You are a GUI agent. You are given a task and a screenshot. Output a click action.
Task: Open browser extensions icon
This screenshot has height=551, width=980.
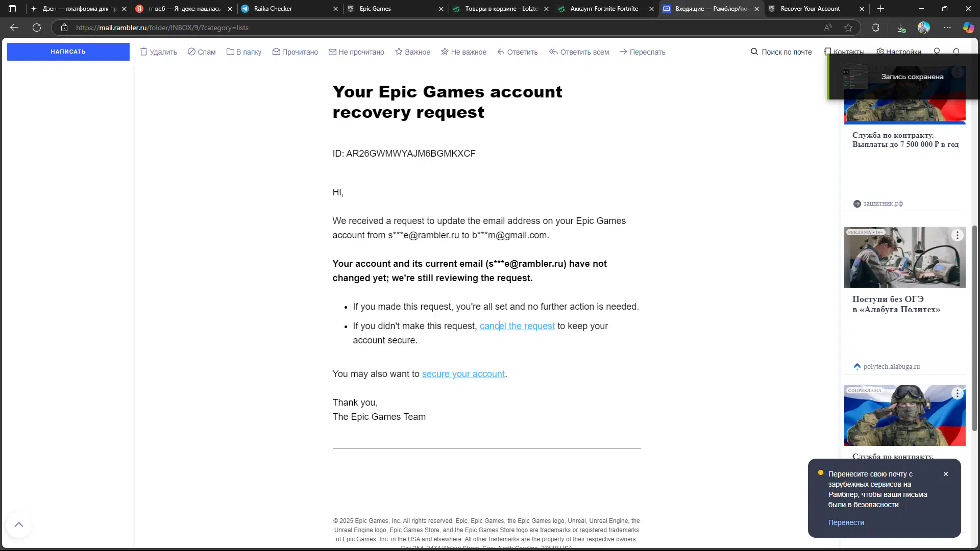click(x=875, y=28)
